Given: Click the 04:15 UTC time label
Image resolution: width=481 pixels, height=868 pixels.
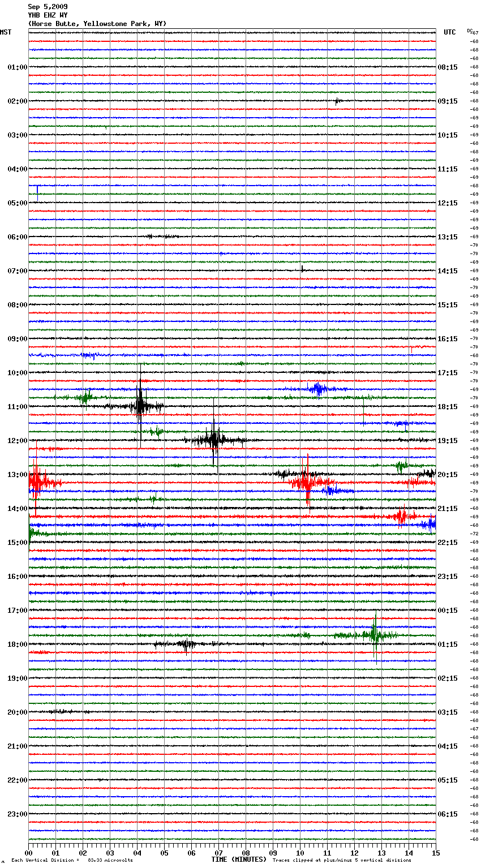Looking at the screenshot, I should coord(448,746).
